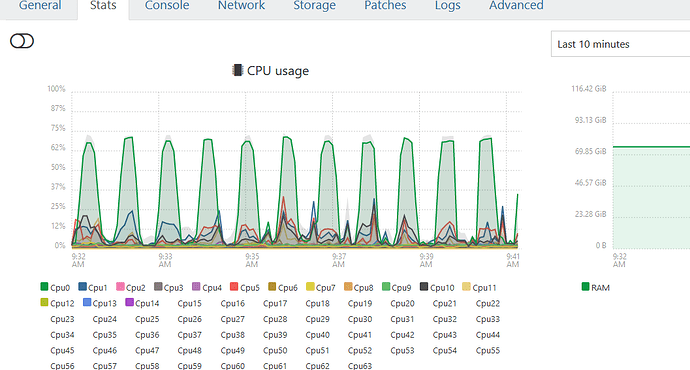Image resolution: width=690 pixels, height=370 pixels.
Task: Click the Cpu4 purple legend swatch
Action: pyautogui.click(x=196, y=287)
